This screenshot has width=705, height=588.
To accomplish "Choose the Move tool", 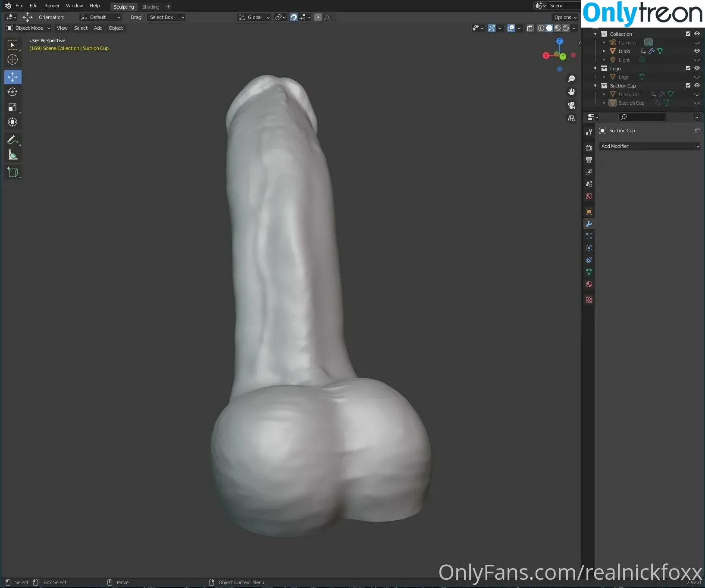I will tap(13, 77).
